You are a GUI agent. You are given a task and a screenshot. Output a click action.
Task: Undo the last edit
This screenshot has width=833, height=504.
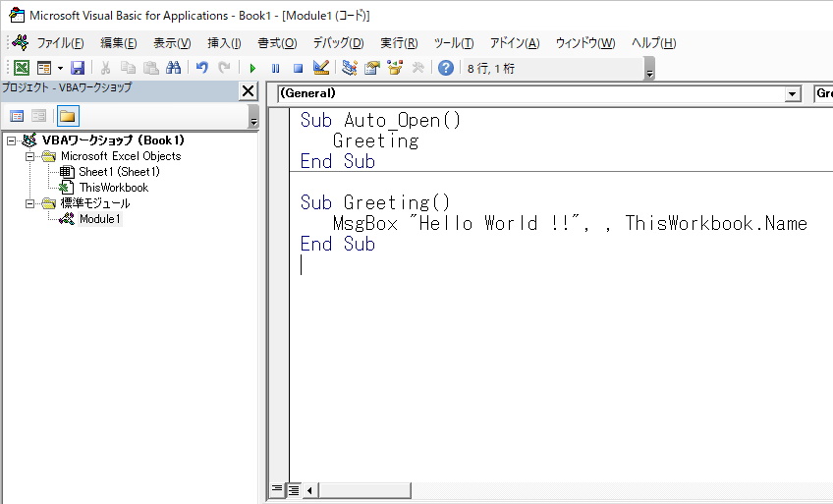point(202,68)
